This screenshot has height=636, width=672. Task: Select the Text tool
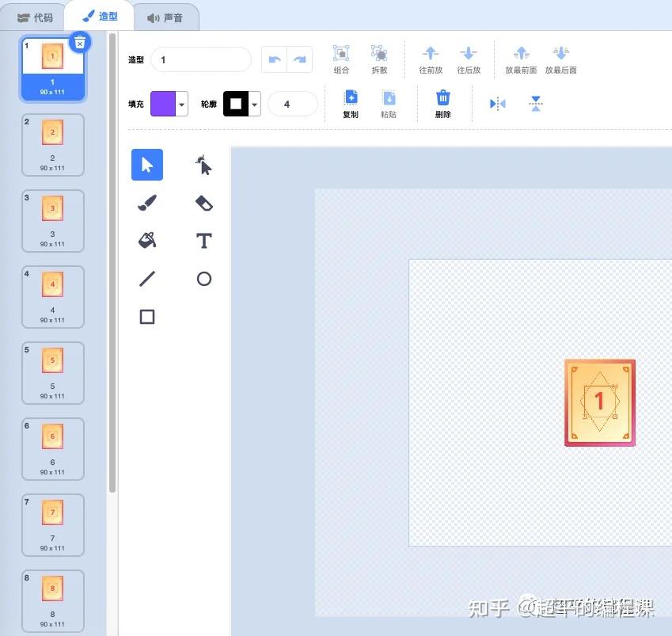(203, 240)
